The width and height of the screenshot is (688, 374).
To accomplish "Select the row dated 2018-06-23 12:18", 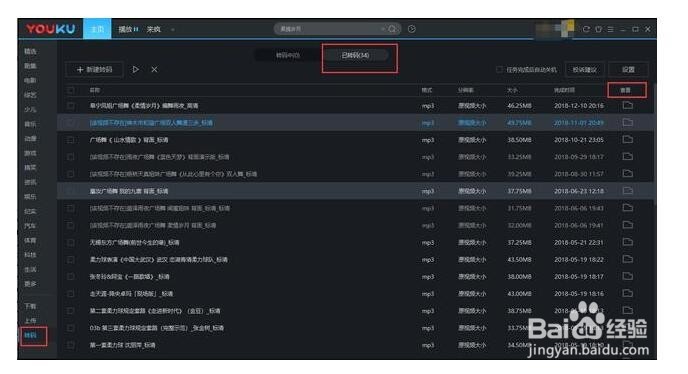I will point(355,191).
